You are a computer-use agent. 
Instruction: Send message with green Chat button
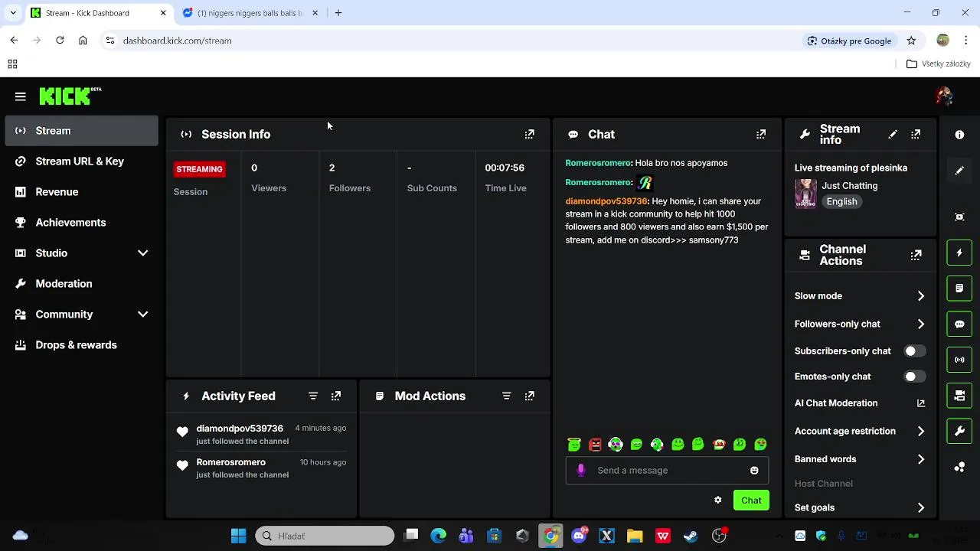(751, 500)
